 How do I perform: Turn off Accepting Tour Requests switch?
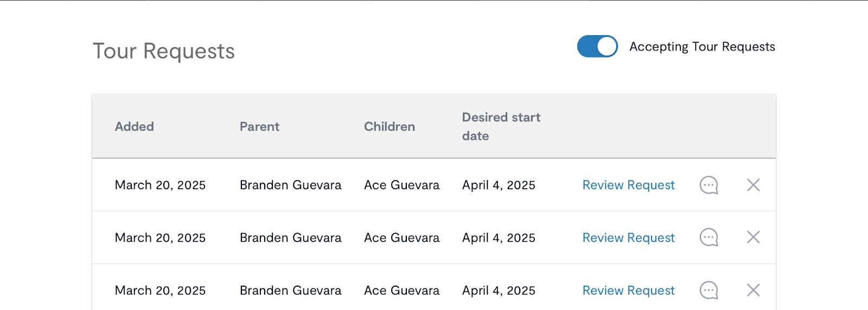[597, 47]
